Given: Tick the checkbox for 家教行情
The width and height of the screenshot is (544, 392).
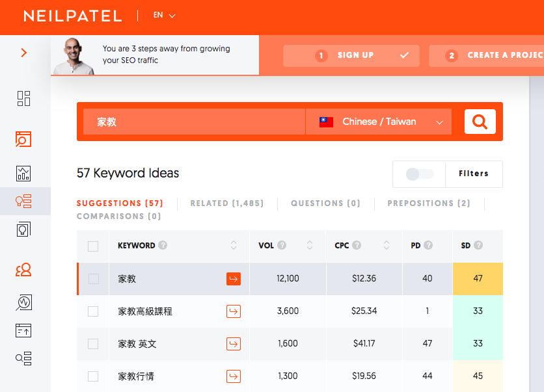Looking at the screenshot, I should click(x=93, y=376).
